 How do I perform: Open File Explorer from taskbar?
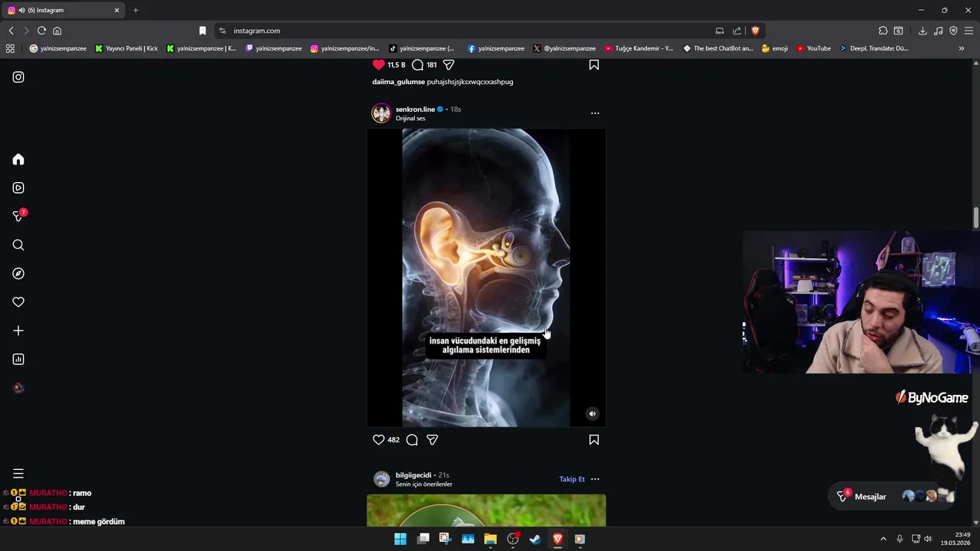pyautogui.click(x=490, y=539)
